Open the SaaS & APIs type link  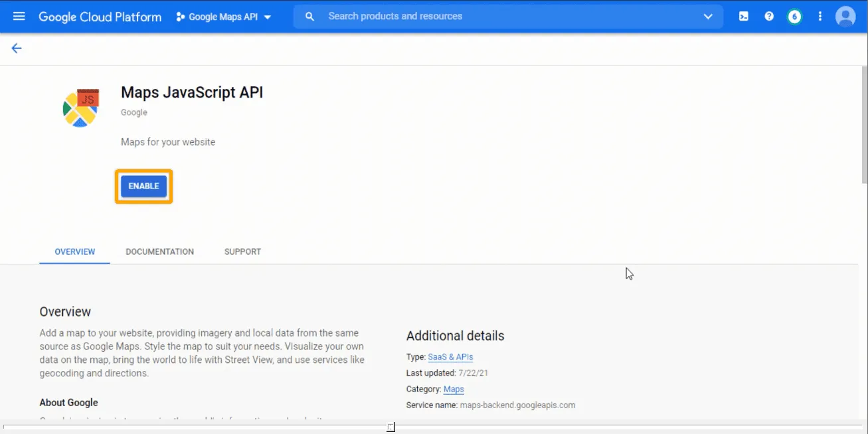click(450, 357)
